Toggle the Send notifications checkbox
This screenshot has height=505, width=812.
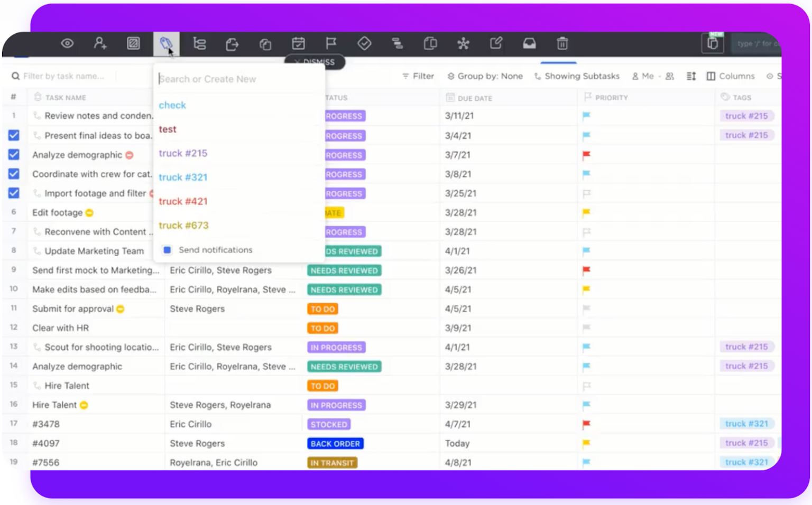(x=167, y=250)
